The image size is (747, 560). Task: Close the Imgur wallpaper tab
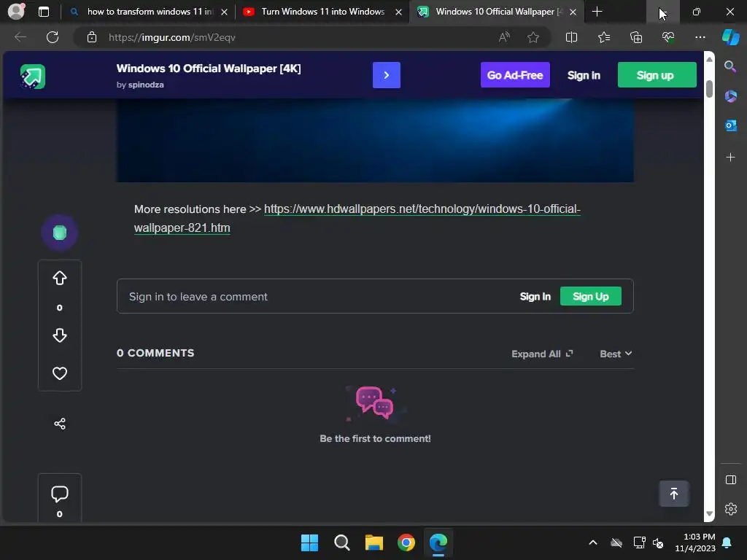pos(573,12)
